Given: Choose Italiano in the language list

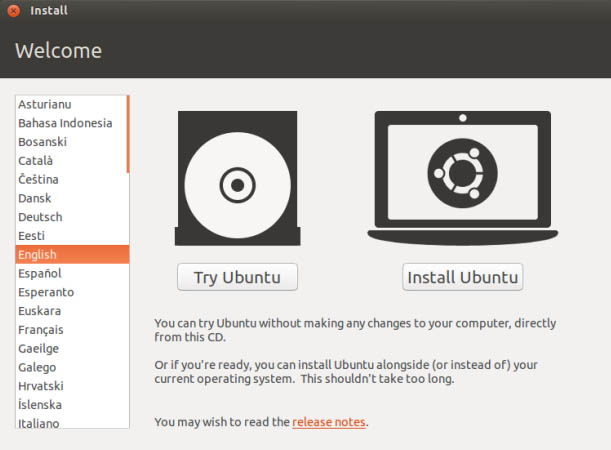Looking at the screenshot, I should tap(71, 422).
